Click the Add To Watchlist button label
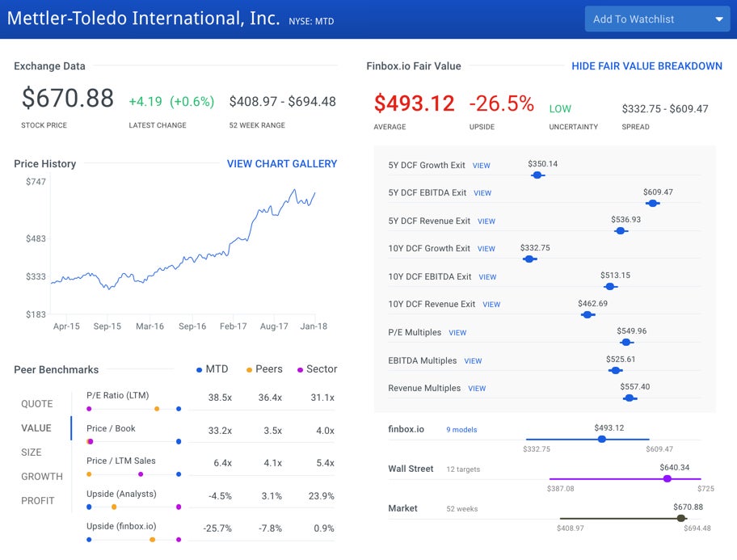This screenshot has height=560, width=737. point(633,19)
